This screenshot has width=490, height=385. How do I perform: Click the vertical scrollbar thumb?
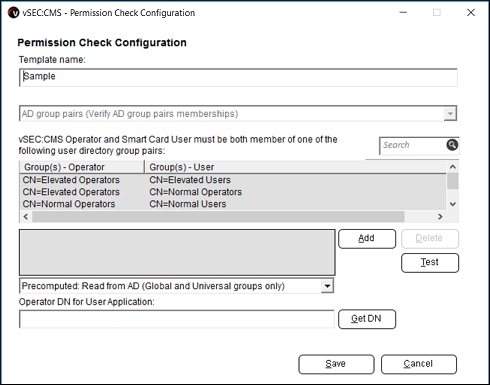(453, 181)
